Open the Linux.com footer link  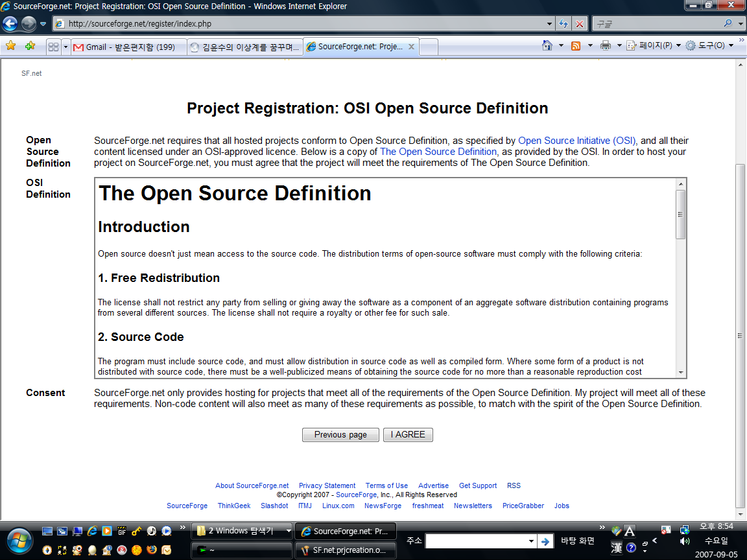(338, 506)
